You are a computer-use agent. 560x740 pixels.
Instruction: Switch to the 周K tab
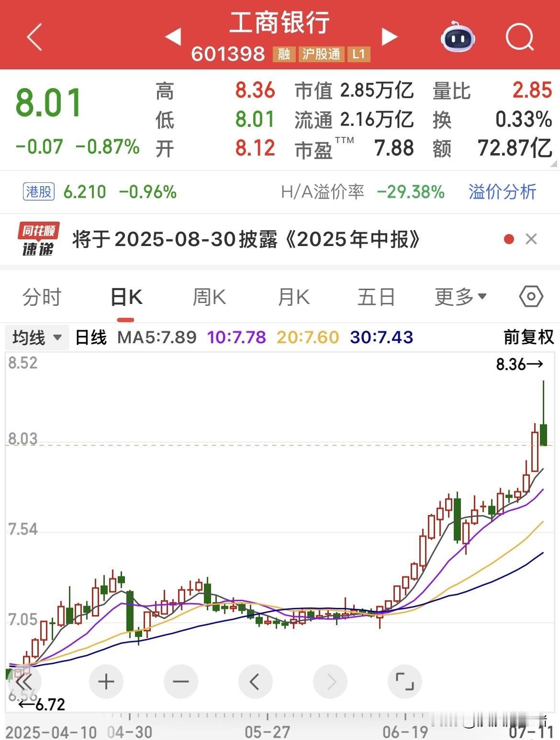tap(209, 297)
